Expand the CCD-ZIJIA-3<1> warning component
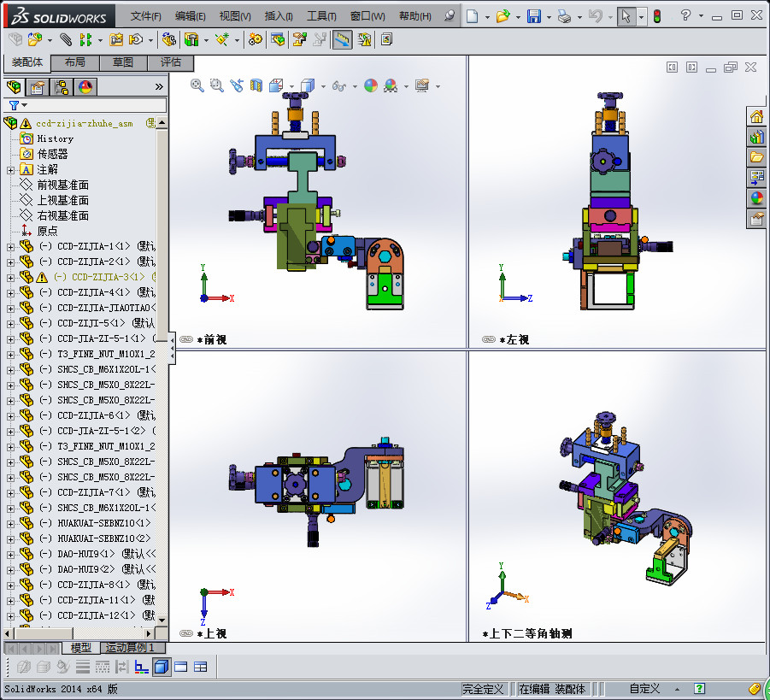Viewport: 770px width, 700px height. click(x=10, y=278)
